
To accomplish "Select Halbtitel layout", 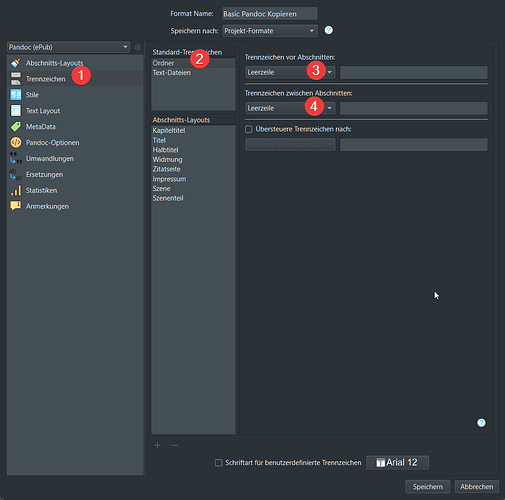I will (x=193, y=150).
